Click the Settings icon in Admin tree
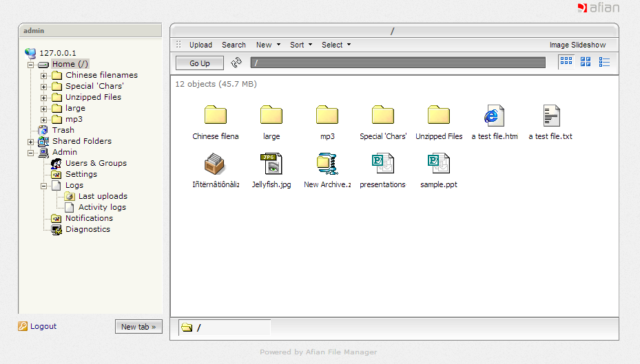The height and width of the screenshot is (364, 640). pyautogui.click(x=56, y=175)
